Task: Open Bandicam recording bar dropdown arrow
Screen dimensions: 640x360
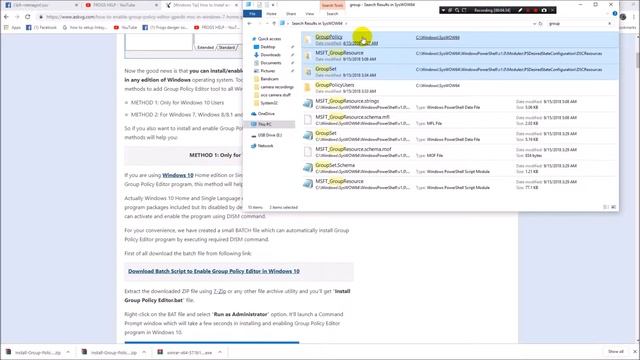Action: tap(443, 10)
